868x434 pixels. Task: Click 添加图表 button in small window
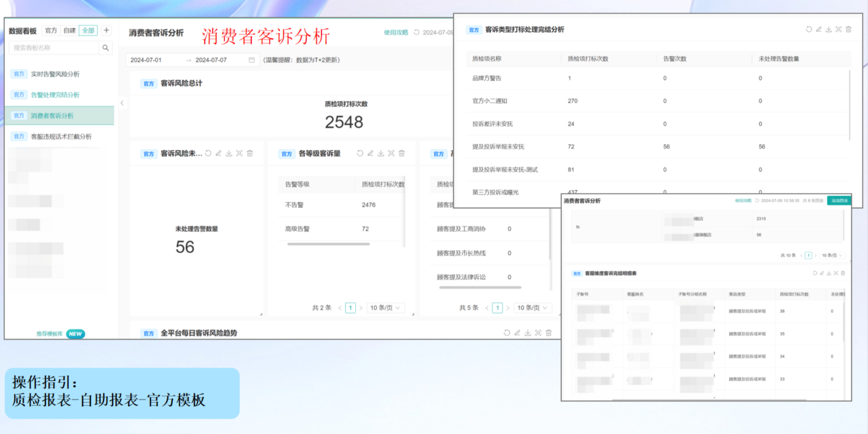[839, 200]
